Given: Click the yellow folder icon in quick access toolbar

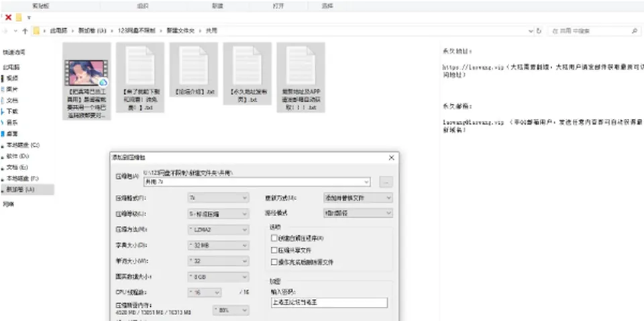Looking at the screenshot, I should click(x=19, y=17).
